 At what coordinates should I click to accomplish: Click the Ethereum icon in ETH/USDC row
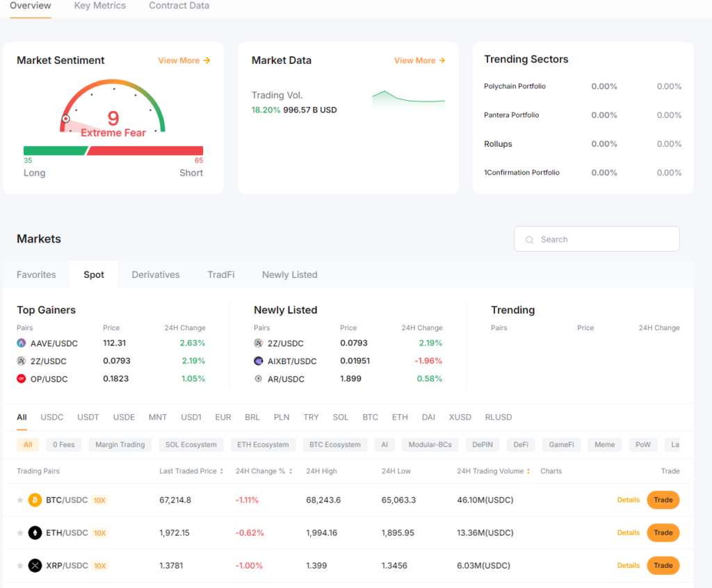[35, 533]
